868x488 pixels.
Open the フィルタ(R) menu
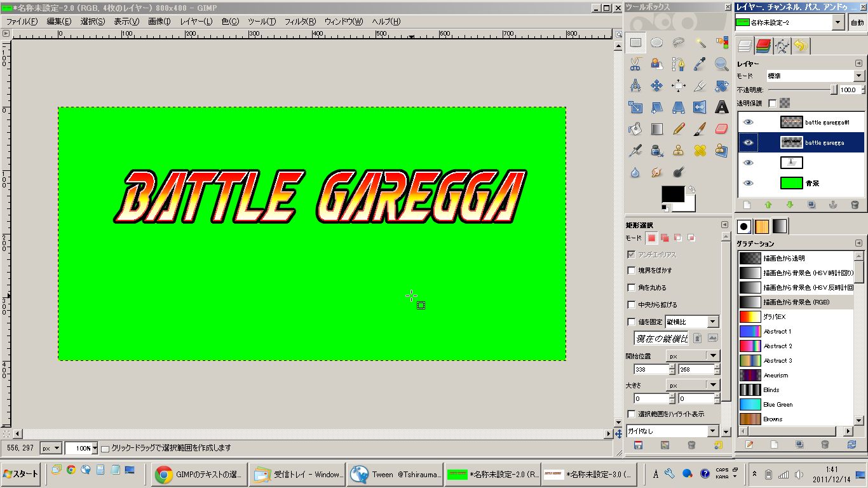(300, 21)
